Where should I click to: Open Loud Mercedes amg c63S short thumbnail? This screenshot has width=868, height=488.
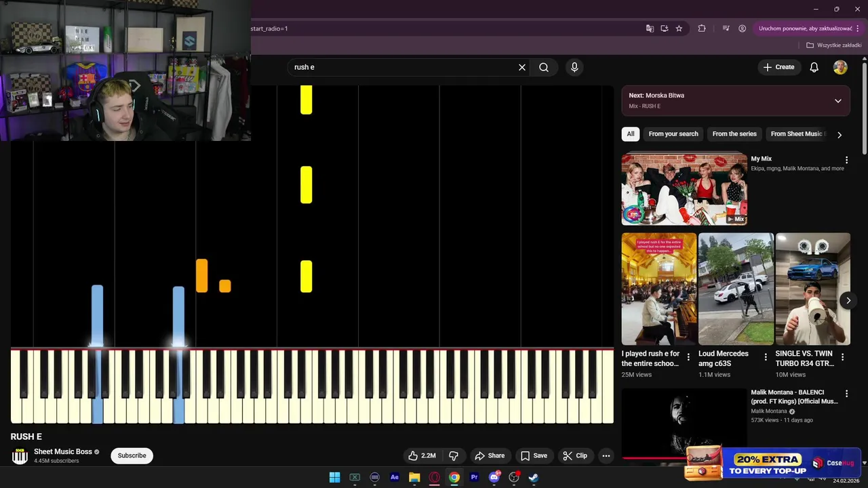coord(736,289)
